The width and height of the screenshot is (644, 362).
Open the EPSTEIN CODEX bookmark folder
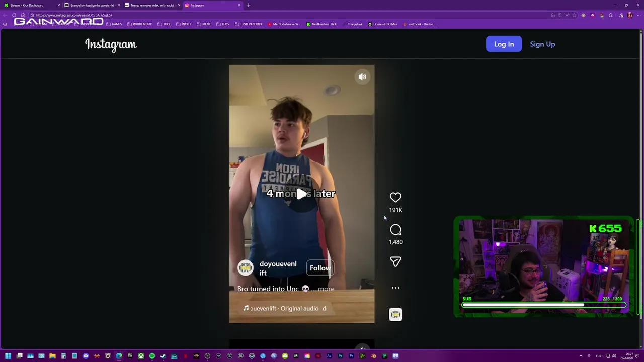click(249, 24)
